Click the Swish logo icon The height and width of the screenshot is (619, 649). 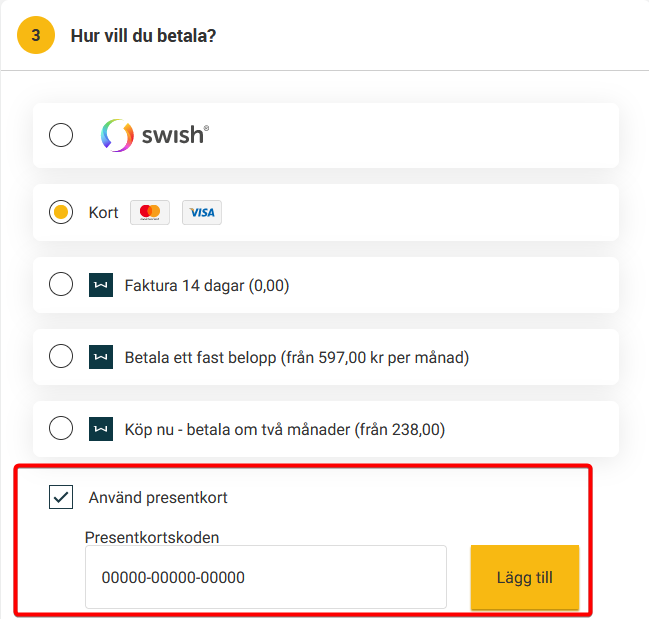[117, 135]
